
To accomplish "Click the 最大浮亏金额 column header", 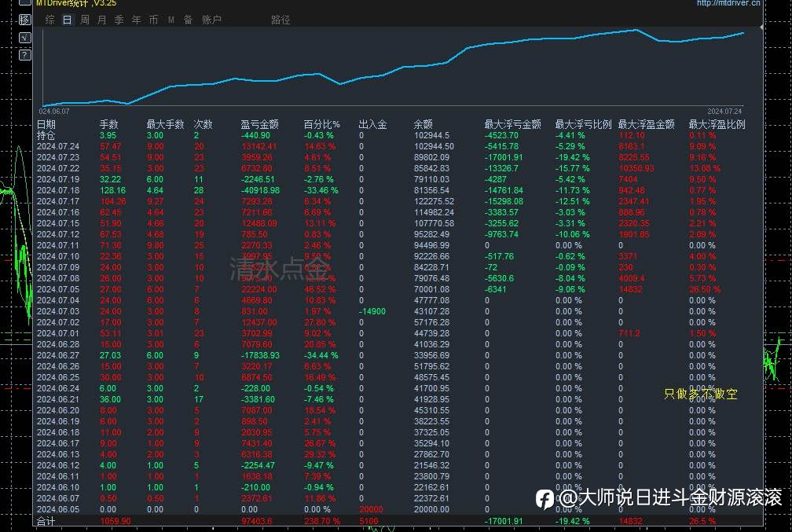I will (x=512, y=124).
